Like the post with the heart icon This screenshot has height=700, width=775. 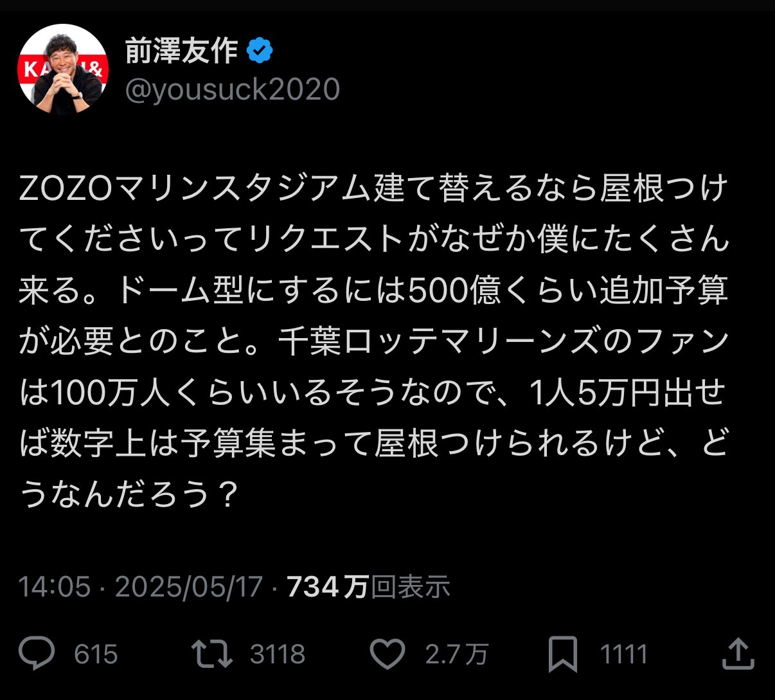point(388,654)
